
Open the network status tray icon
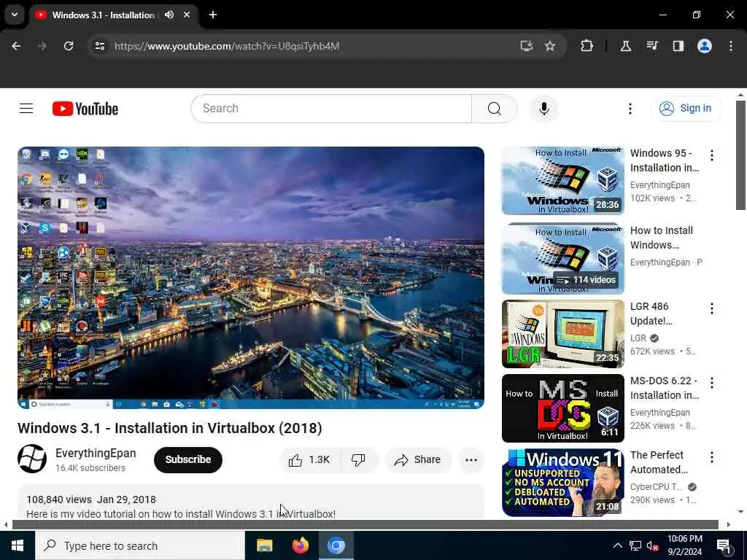(635, 545)
